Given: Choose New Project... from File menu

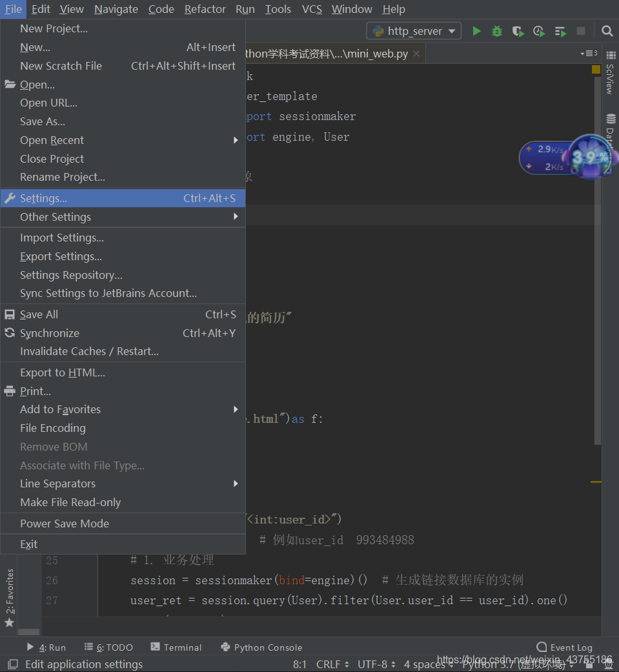Looking at the screenshot, I should (x=123, y=28).
